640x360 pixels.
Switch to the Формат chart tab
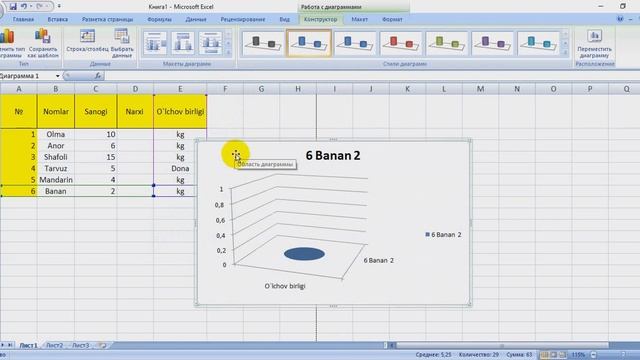point(392,19)
